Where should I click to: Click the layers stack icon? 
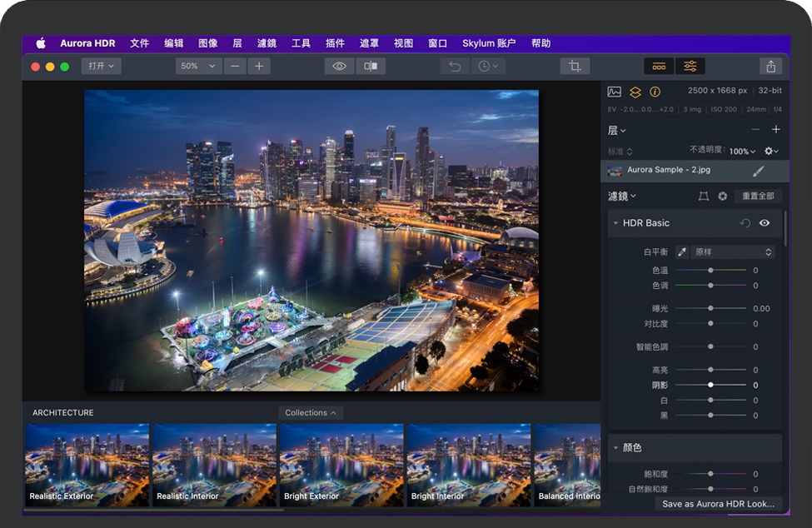635,92
